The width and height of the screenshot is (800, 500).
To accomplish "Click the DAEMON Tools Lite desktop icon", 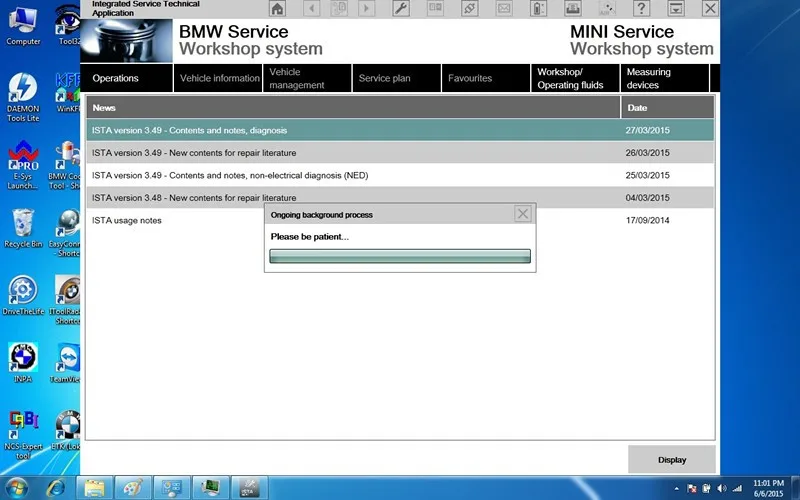I will (23, 97).
